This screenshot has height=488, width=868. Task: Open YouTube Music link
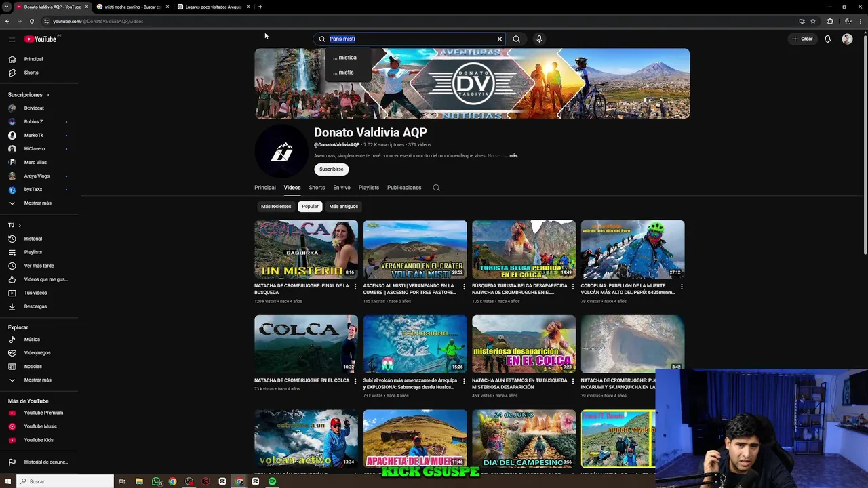tap(41, 426)
